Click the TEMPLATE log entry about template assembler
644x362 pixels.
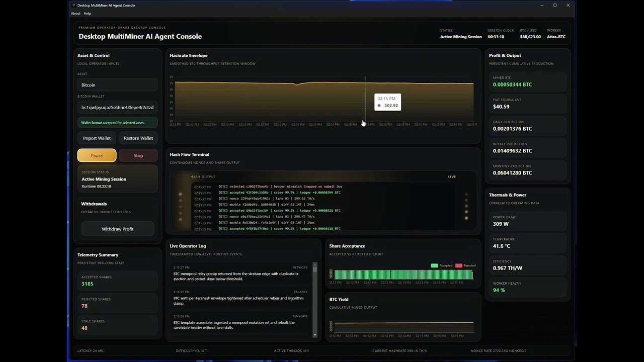tap(240, 322)
